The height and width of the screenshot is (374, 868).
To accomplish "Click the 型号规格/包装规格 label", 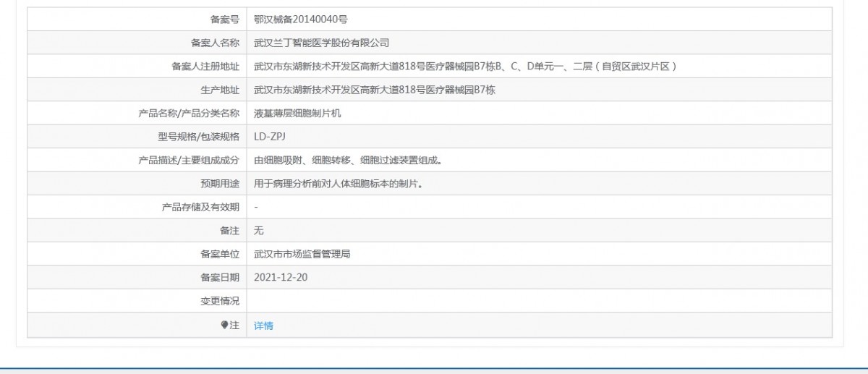I will pyautogui.click(x=198, y=137).
